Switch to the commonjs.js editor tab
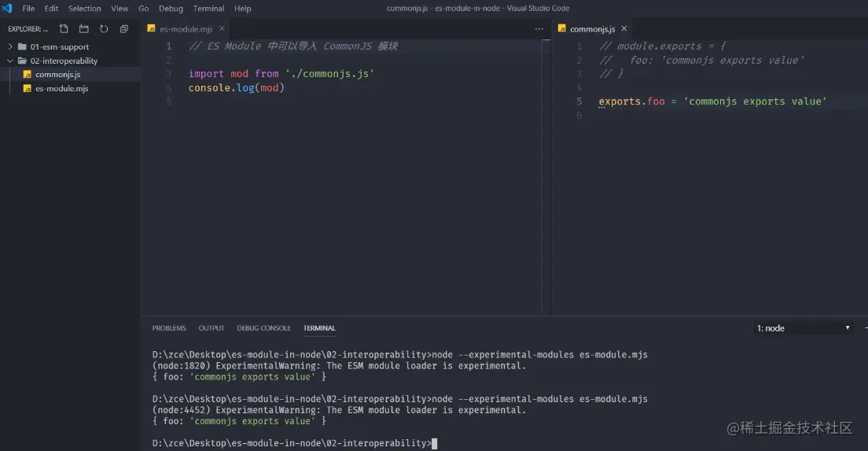Image resolution: width=868 pixels, height=451 pixels. (592, 29)
